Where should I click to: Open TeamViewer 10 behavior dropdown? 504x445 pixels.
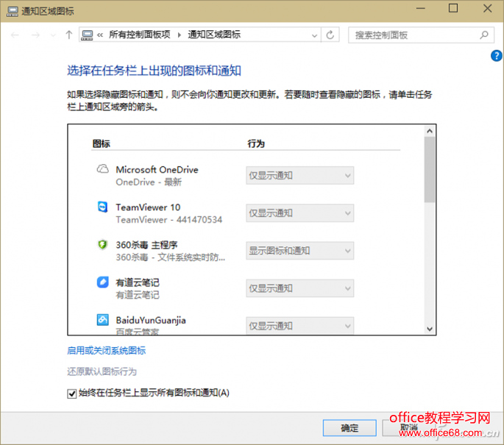point(300,213)
